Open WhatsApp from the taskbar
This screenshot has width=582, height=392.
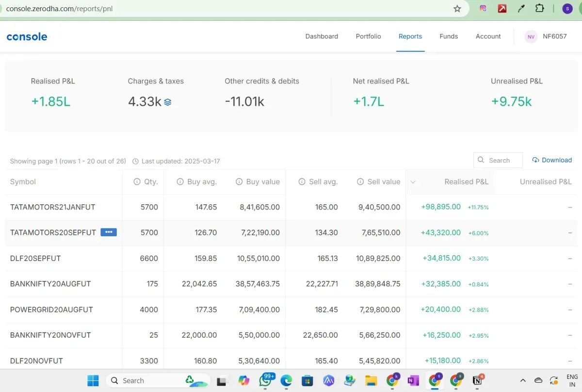coord(265,380)
